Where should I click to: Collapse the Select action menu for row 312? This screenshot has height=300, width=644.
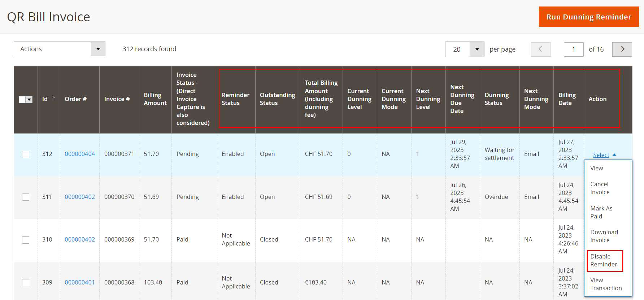click(x=604, y=155)
